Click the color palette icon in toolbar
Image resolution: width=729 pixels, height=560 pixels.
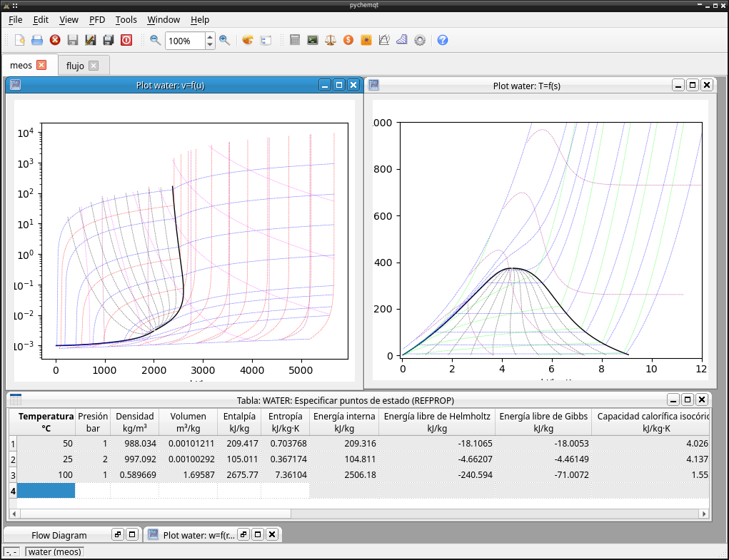point(248,41)
